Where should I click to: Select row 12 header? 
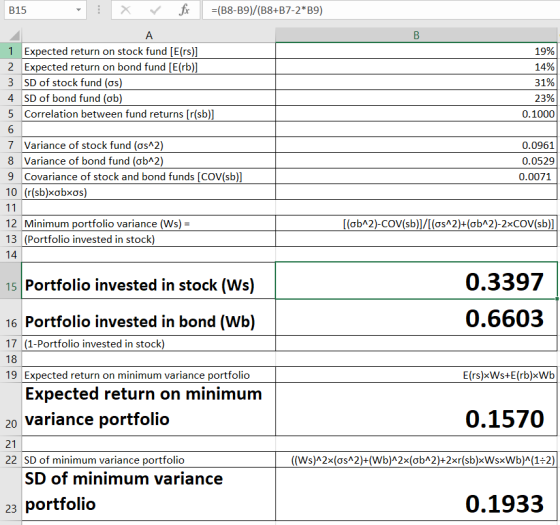[11, 224]
